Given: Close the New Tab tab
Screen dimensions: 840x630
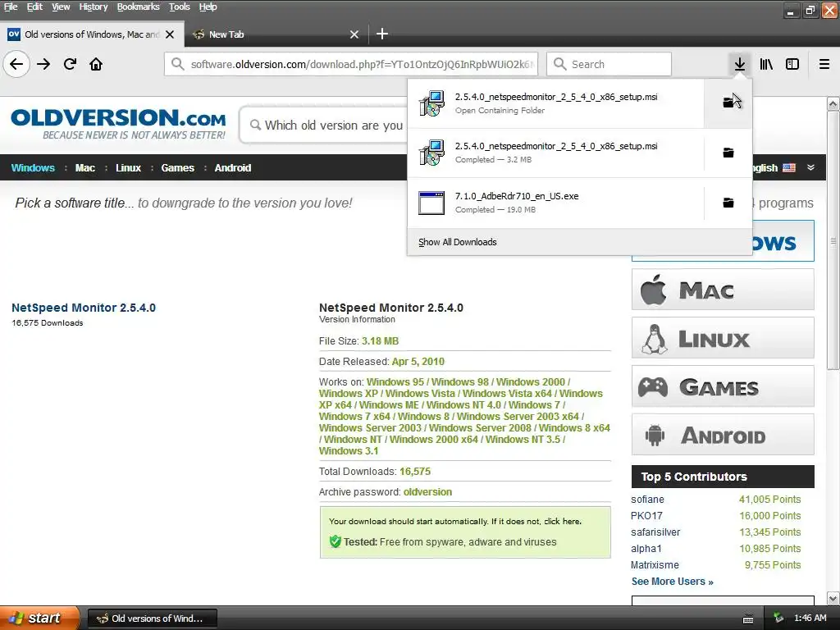Looking at the screenshot, I should point(354,34).
